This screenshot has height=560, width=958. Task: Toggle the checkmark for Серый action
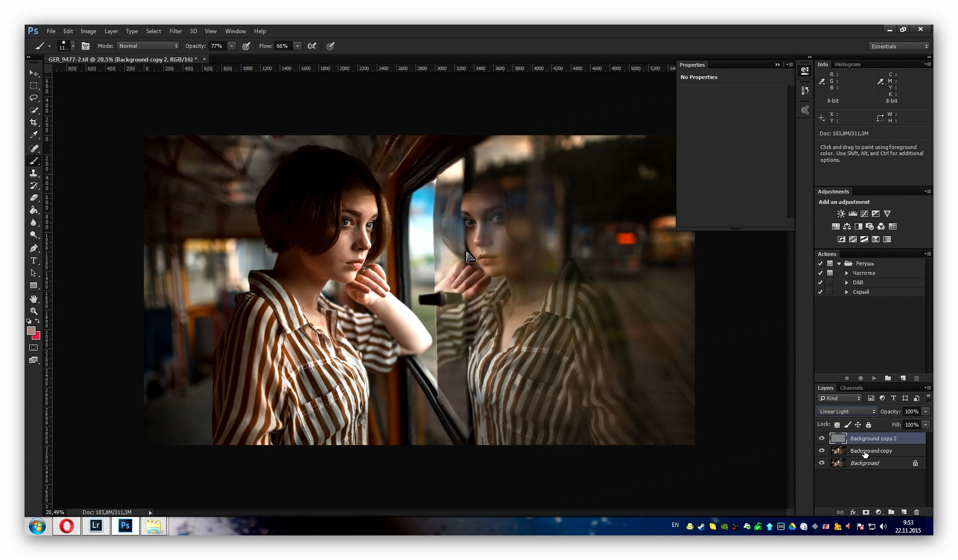tap(820, 292)
